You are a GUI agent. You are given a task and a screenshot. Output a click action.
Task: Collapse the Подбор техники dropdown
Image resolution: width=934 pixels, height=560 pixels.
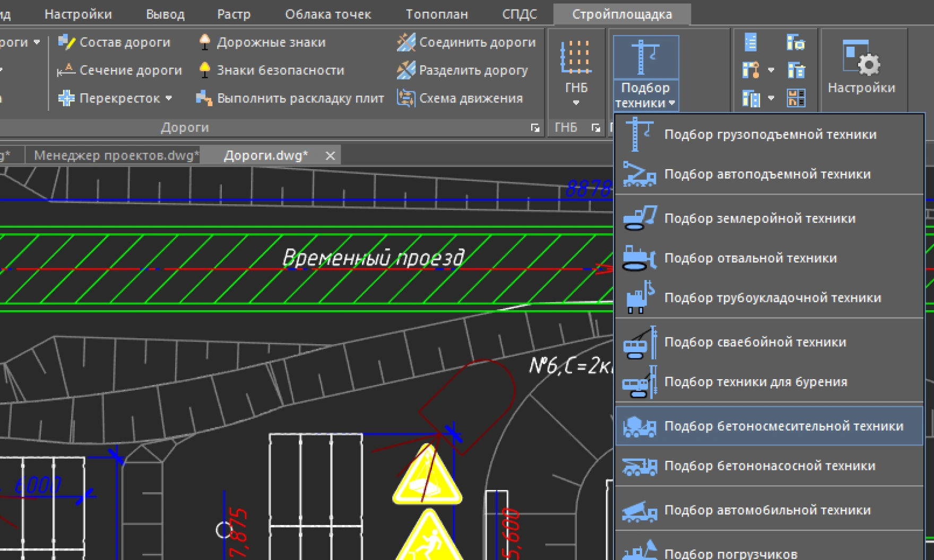[x=645, y=95]
